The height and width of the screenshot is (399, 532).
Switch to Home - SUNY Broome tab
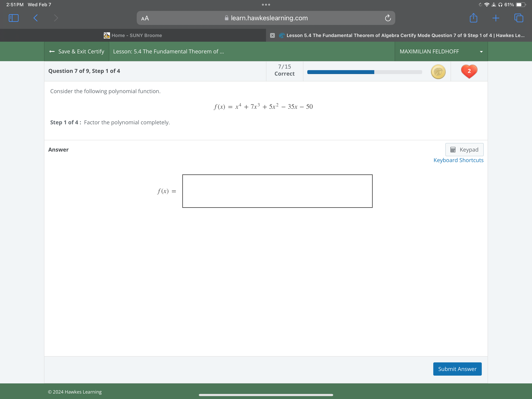coord(133,35)
